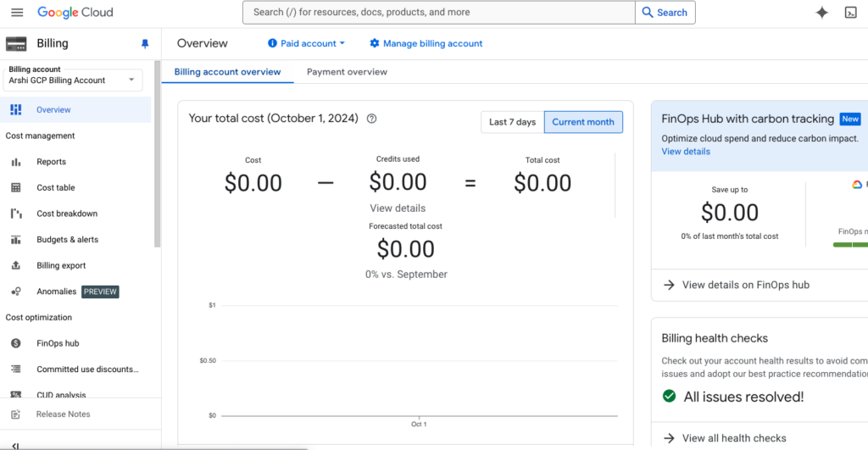
Task: Click the Forecasted total cost label
Action: 406,225
